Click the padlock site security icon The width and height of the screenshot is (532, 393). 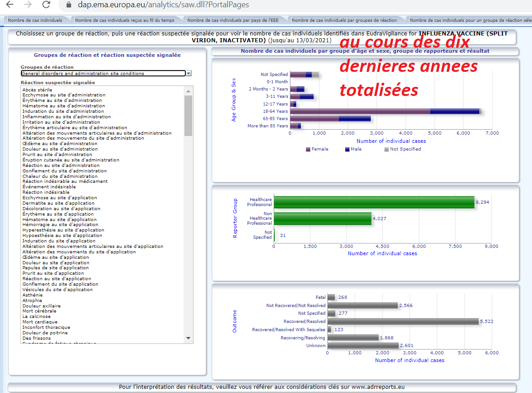point(69,5)
